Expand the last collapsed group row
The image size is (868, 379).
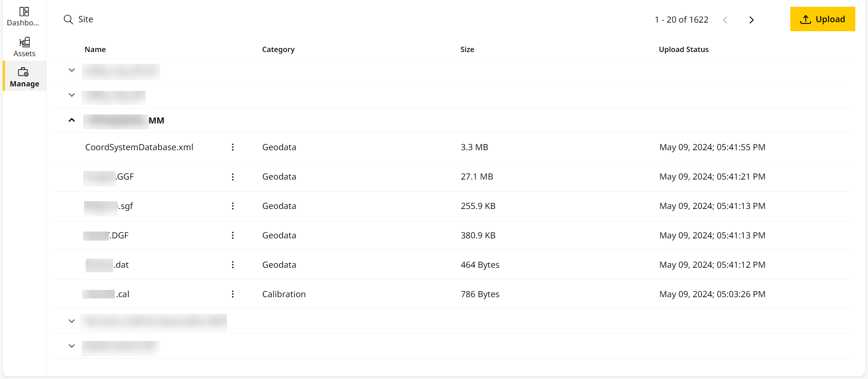click(71, 346)
